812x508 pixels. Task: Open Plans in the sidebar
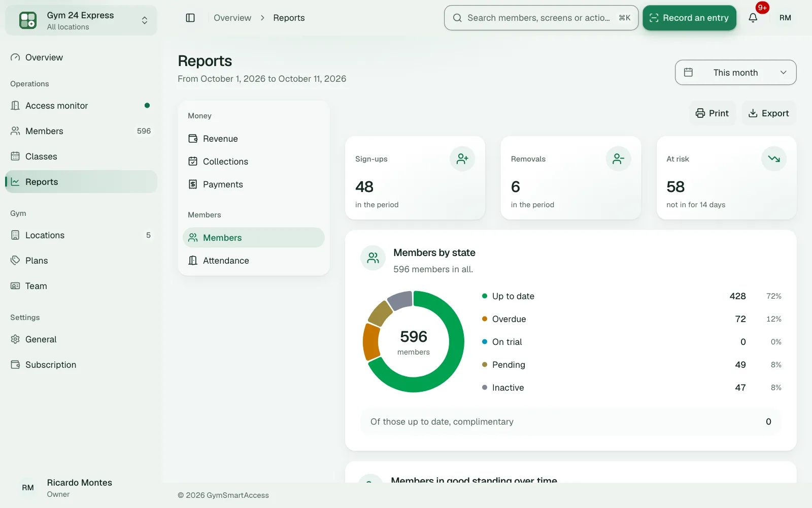tap(81, 261)
